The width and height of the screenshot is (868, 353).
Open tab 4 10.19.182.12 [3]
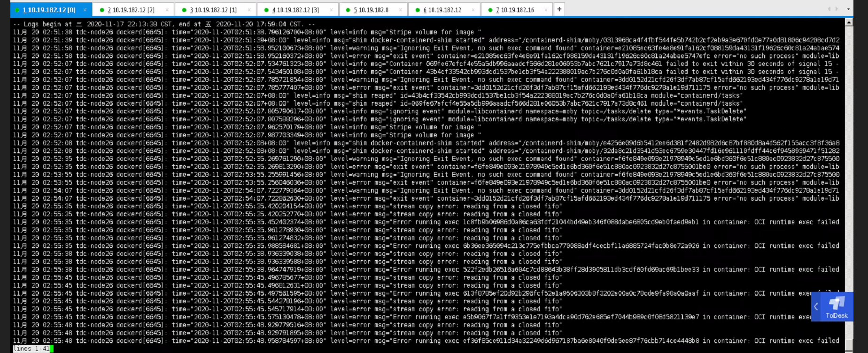(295, 10)
